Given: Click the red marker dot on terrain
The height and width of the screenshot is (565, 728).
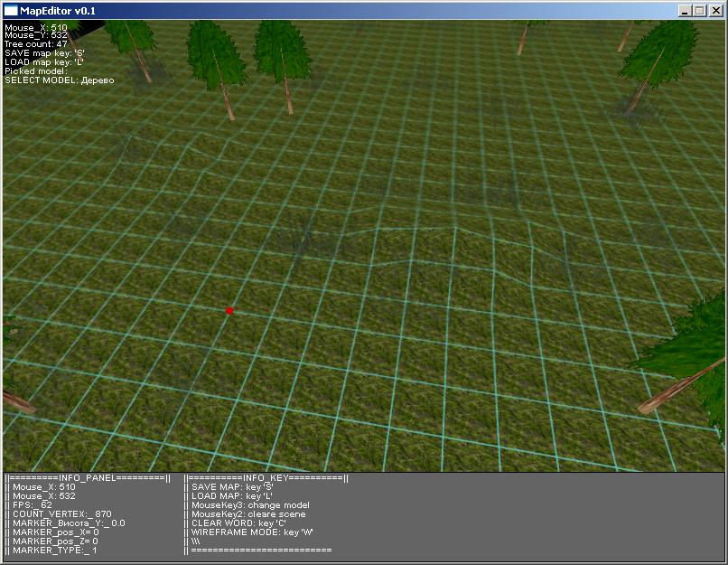Looking at the screenshot, I should [229, 311].
